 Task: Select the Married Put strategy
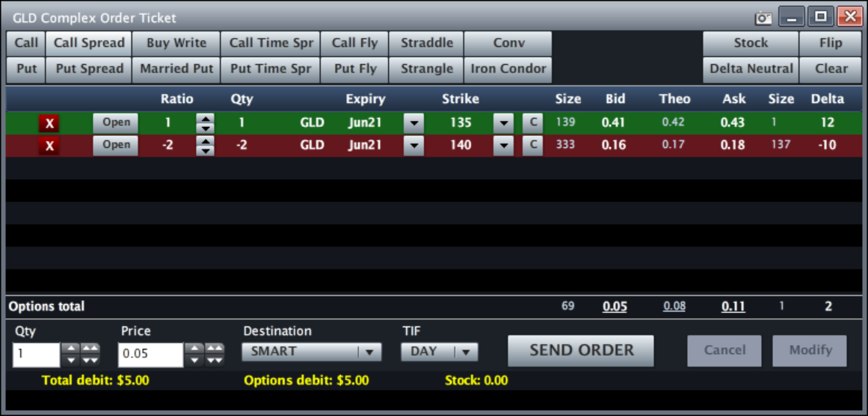(x=176, y=69)
